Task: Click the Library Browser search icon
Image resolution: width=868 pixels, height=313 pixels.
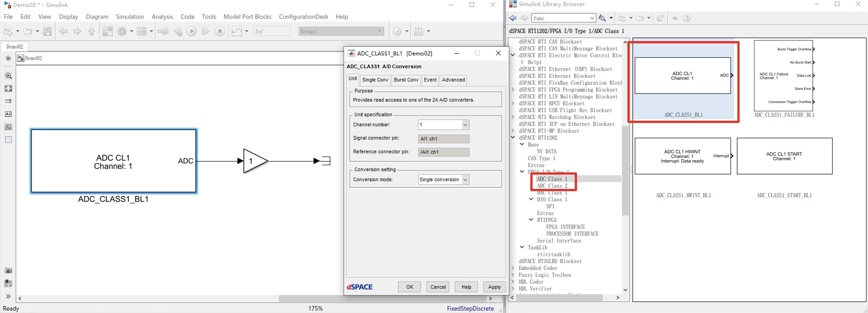Action: pos(602,18)
